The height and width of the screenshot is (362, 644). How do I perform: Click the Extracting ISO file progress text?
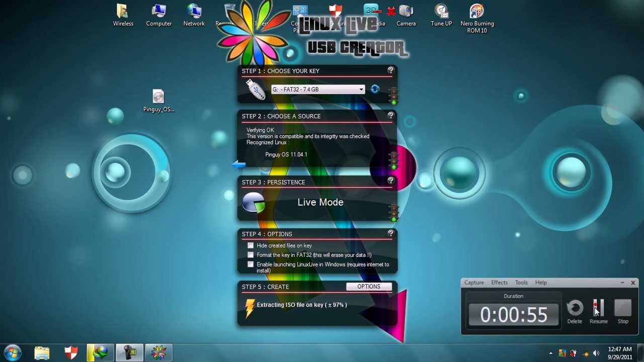coord(302,305)
